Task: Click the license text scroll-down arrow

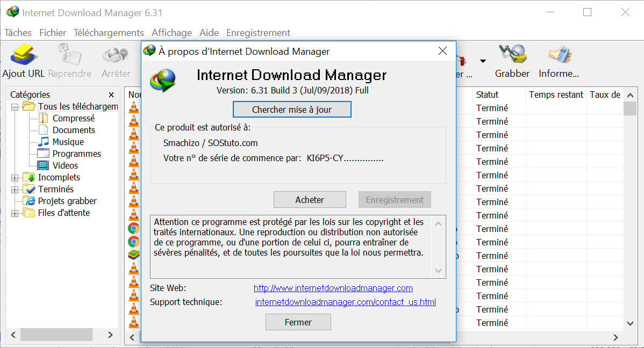Action: [x=438, y=271]
